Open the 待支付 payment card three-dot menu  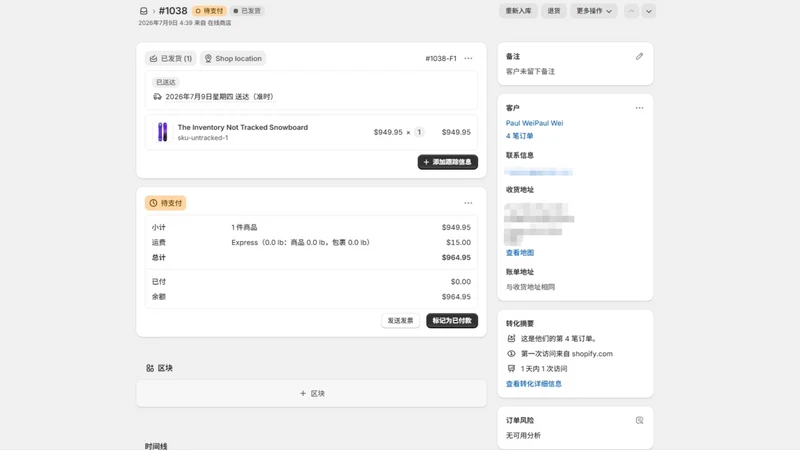[x=468, y=203]
